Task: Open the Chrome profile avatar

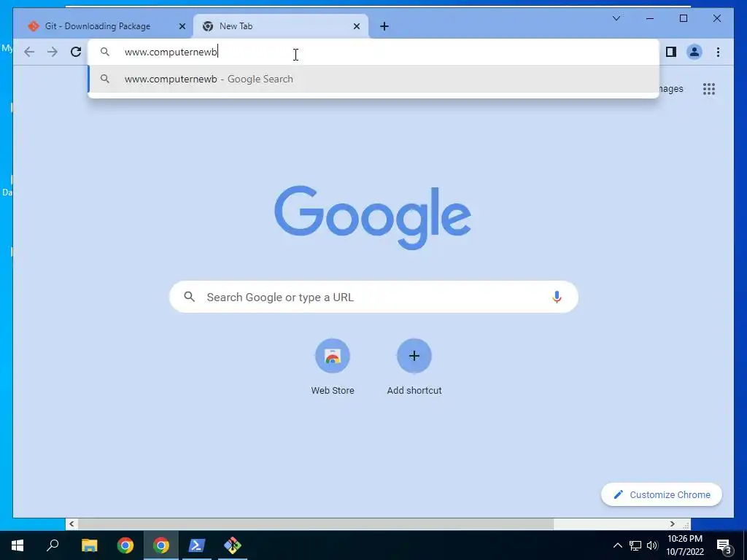Action: [694, 52]
